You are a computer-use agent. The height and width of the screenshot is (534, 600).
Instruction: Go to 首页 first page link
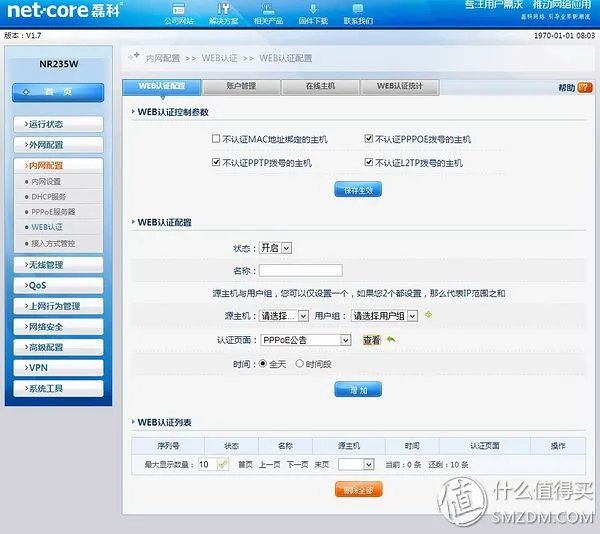[245, 464]
